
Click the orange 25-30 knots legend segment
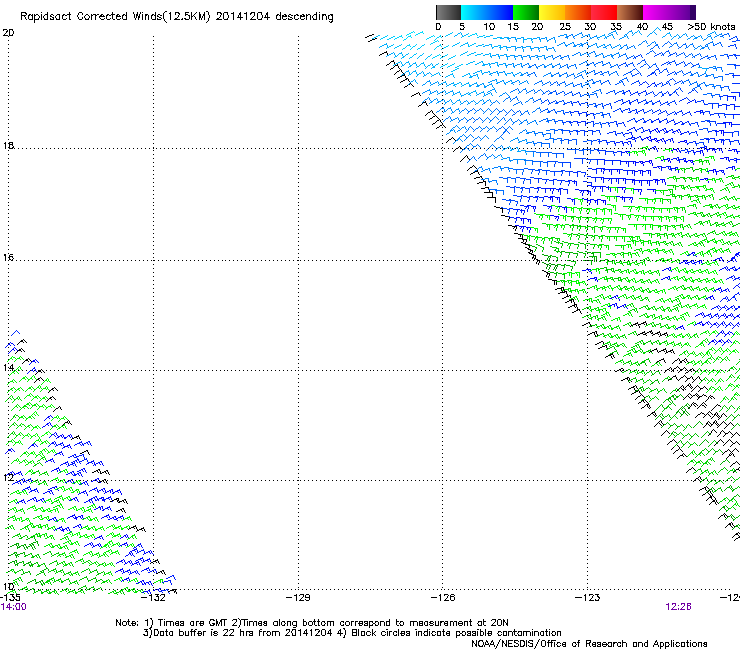click(578, 12)
